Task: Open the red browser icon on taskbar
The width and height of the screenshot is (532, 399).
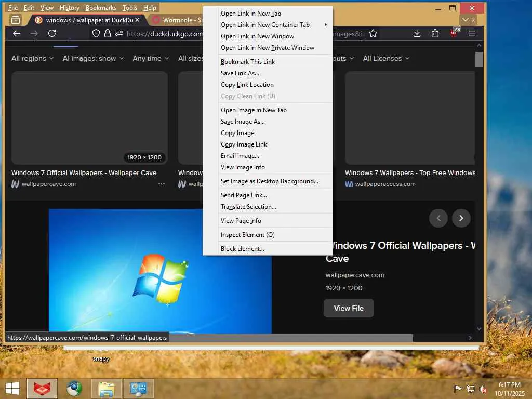Action: click(42, 389)
